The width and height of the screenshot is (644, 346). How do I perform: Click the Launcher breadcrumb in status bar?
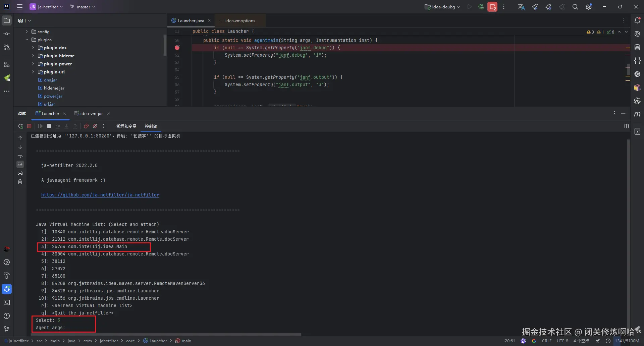pyautogui.click(x=155, y=341)
